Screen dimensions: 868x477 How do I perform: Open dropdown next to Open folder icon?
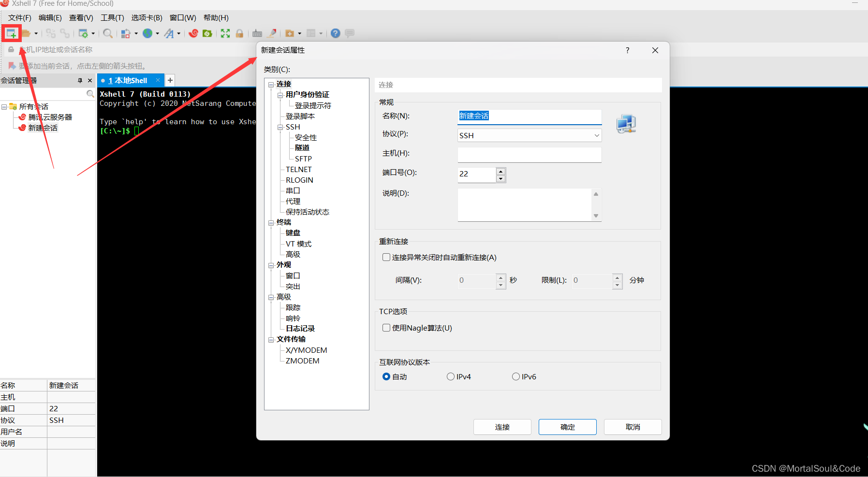click(x=36, y=33)
